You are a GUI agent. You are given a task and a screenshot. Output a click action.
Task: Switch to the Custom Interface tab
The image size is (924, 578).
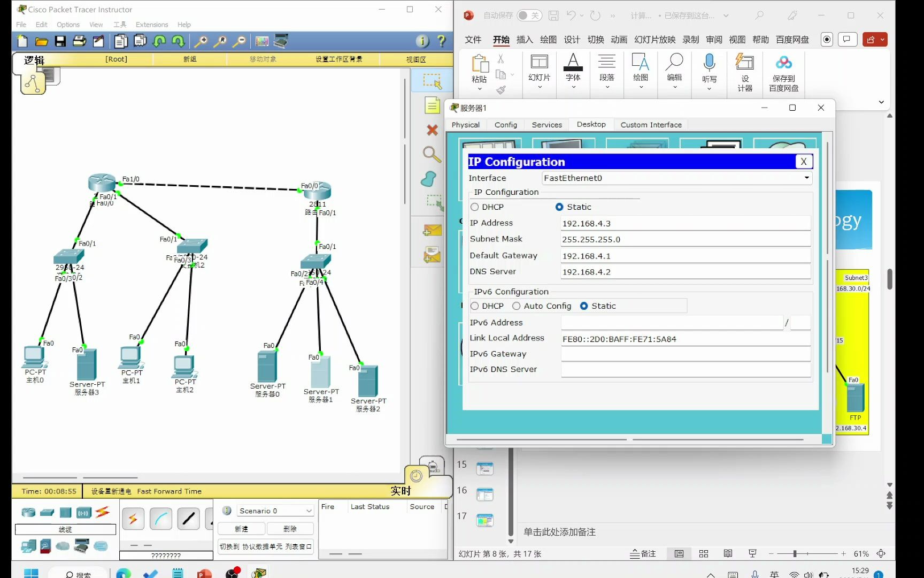coord(651,125)
